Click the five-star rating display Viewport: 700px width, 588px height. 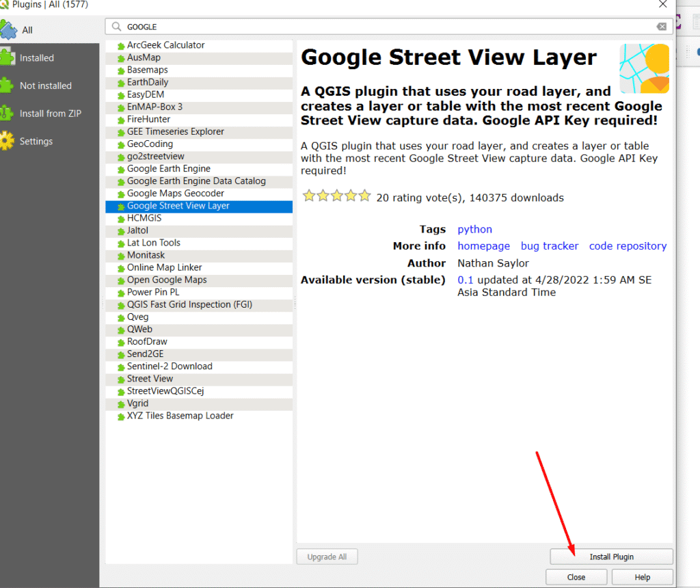(x=337, y=196)
